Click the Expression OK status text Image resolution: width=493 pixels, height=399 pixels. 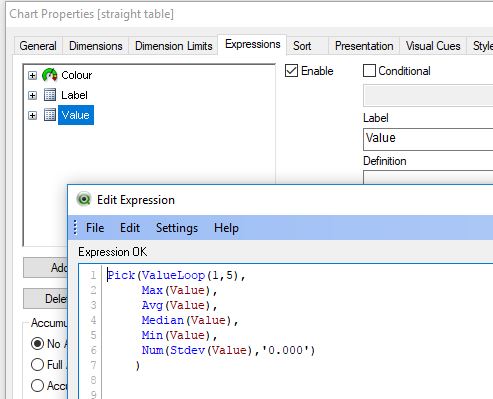coord(112,252)
